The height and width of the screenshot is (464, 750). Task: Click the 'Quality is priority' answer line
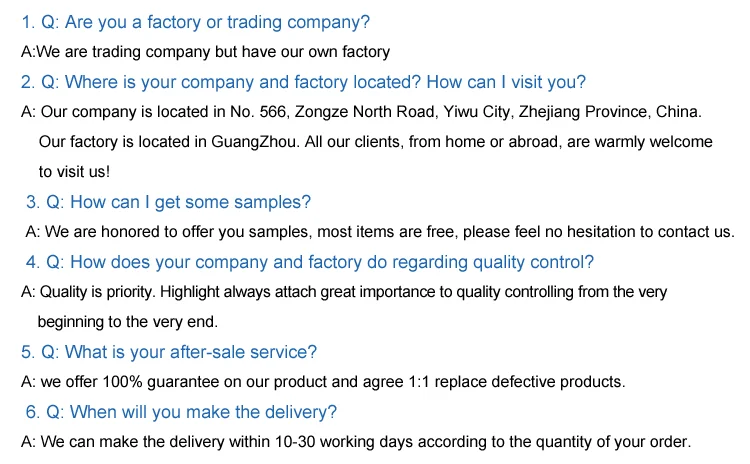coord(343,292)
